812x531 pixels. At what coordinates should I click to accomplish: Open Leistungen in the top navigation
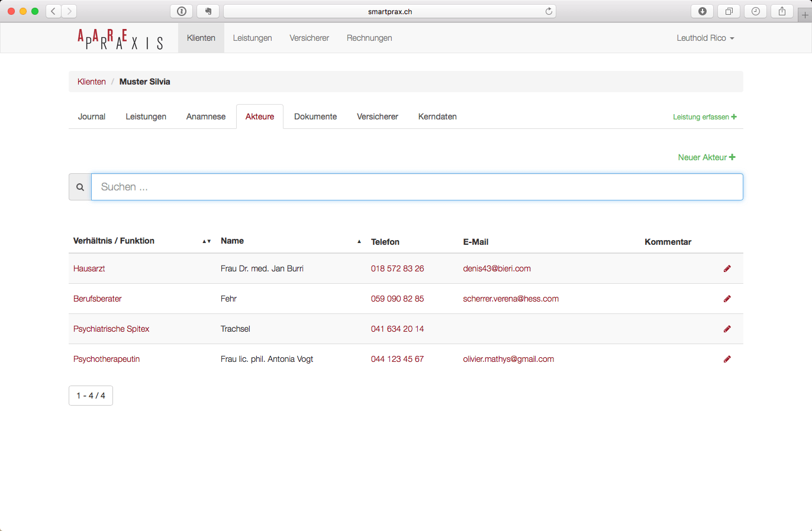click(x=253, y=38)
